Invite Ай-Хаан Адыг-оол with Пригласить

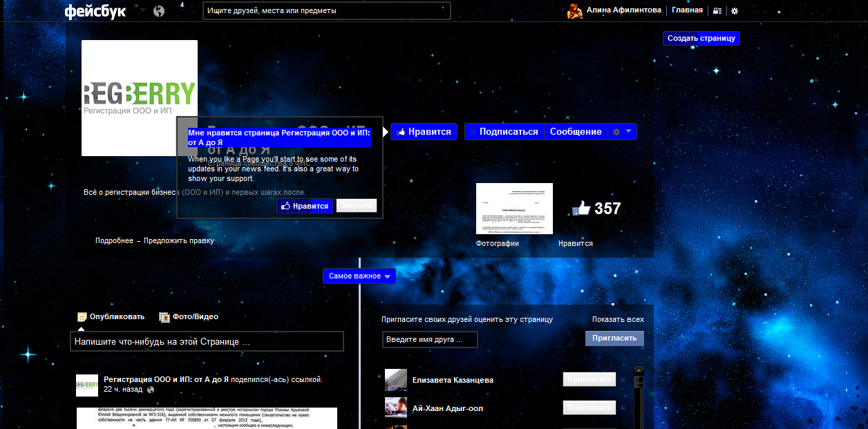pos(589,408)
